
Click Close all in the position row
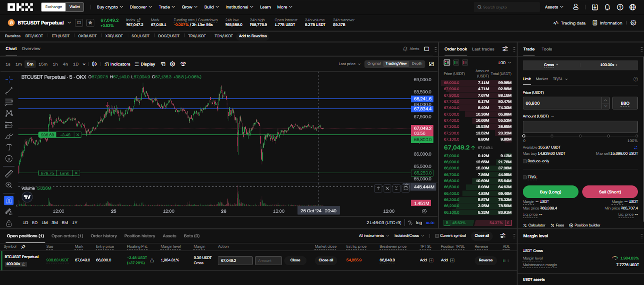click(x=326, y=260)
